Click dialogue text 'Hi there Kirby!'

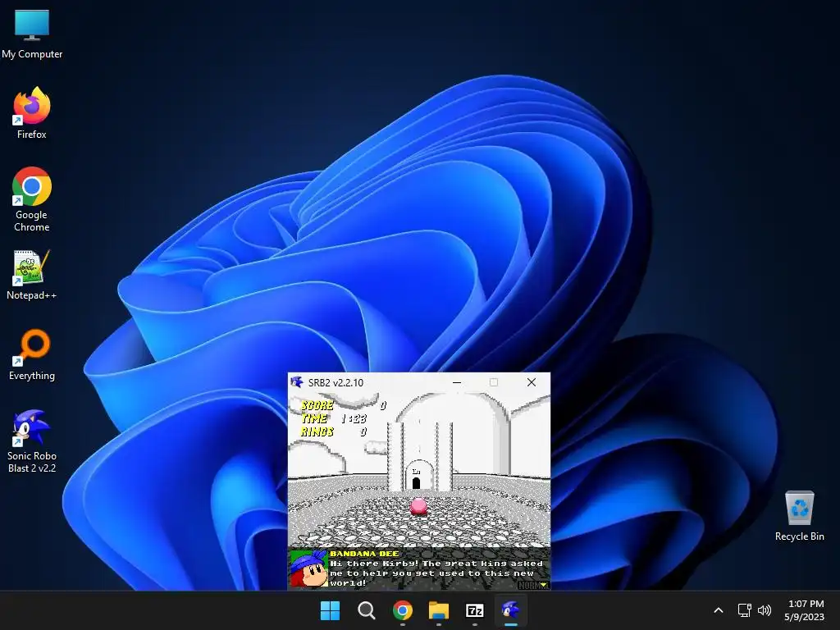coord(374,564)
